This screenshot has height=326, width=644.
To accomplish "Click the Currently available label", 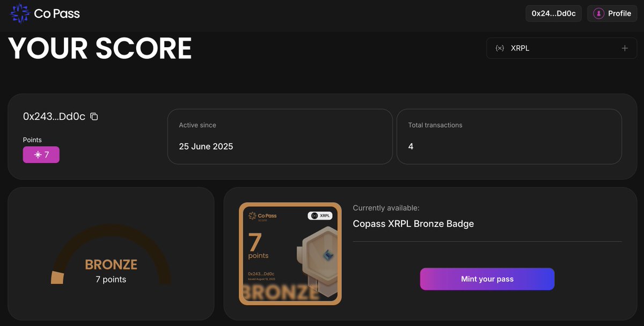I will click(386, 208).
